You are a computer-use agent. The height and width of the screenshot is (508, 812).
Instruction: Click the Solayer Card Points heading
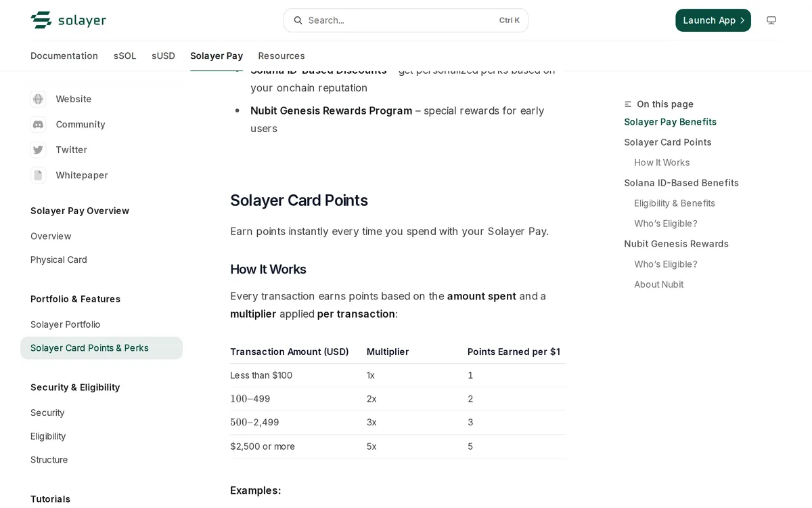tap(299, 200)
